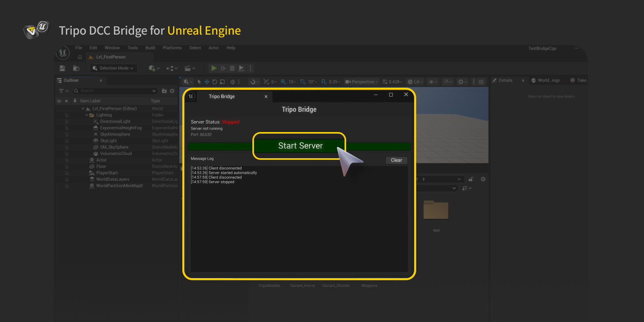Click the save level icon
This screenshot has width=644, height=322.
pos(62,68)
